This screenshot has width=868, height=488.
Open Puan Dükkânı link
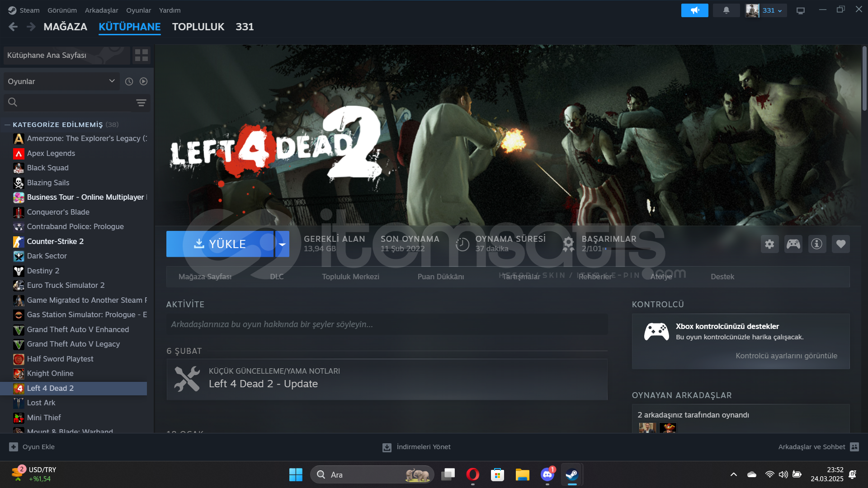tap(441, 277)
